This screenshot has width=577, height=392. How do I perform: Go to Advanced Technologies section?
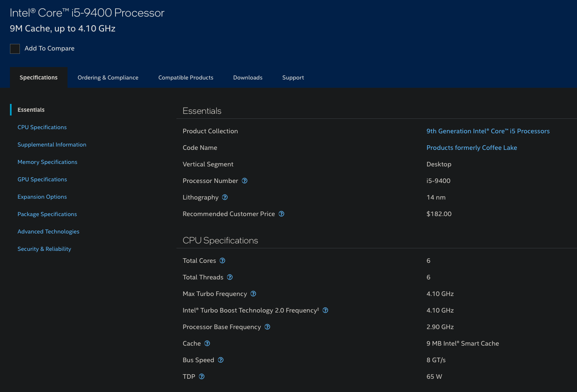pyautogui.click(x=48, y=231)
